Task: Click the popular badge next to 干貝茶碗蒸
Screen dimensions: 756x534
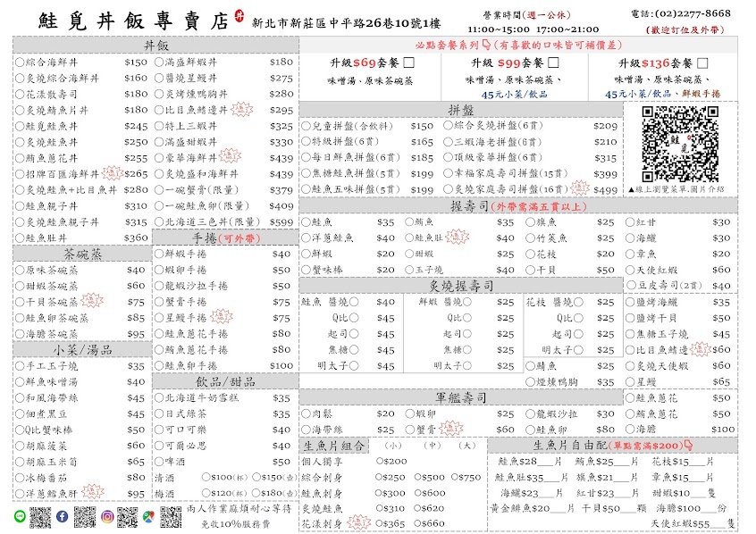Action: click(x=92, y=301)
